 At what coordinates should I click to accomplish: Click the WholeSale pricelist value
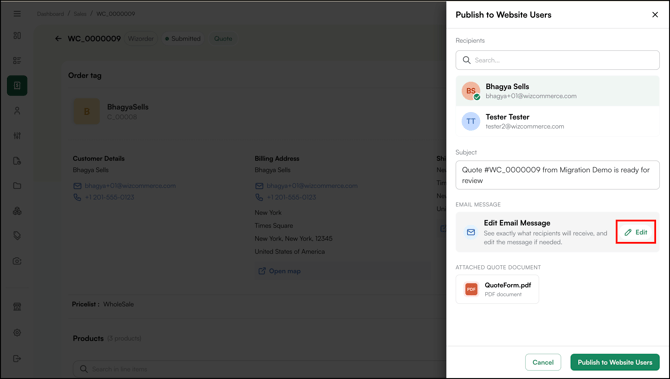pyautogui.click(x=118, y=304)
